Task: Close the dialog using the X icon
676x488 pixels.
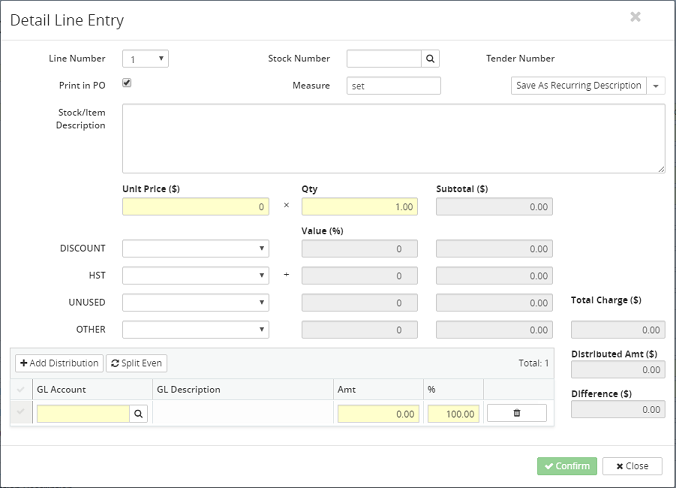Action: click(635, 17)
